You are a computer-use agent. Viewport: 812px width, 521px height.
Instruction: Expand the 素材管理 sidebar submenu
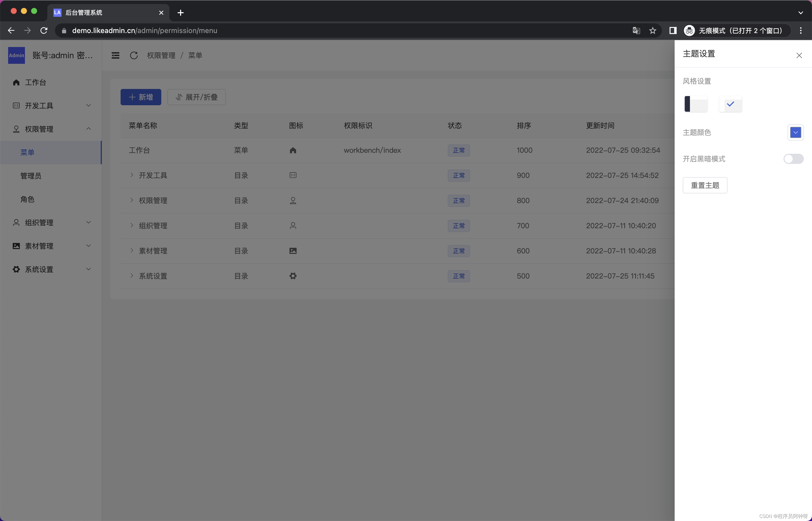[x=51, y=246]
